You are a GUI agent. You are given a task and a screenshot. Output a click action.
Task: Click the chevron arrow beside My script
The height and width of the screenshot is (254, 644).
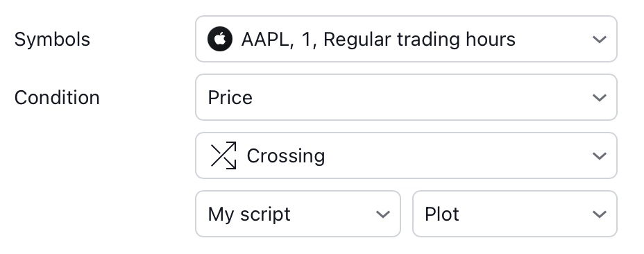[383, 214]
